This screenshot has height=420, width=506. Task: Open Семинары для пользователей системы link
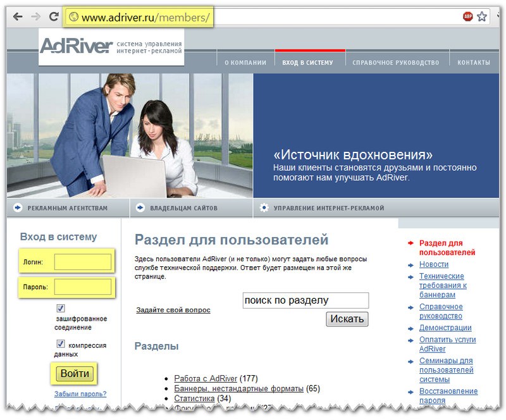click(x=447, y=369)
